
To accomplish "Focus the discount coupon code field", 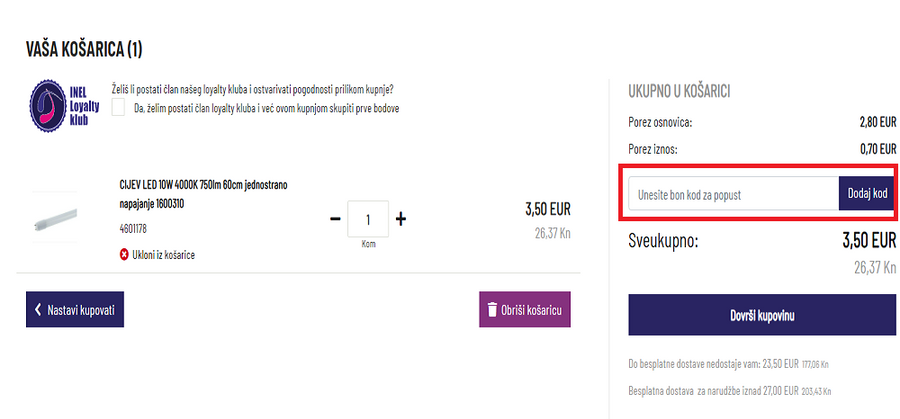I will 733,193.
